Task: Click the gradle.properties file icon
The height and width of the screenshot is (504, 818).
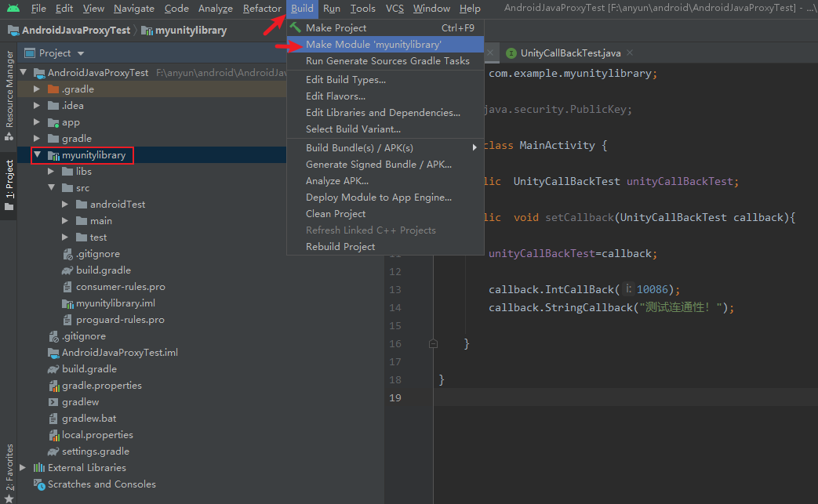Action: (x=53, y=386)
